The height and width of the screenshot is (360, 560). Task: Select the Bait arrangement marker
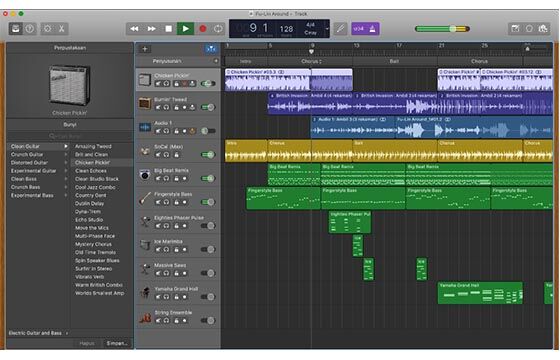pos(394,61)
